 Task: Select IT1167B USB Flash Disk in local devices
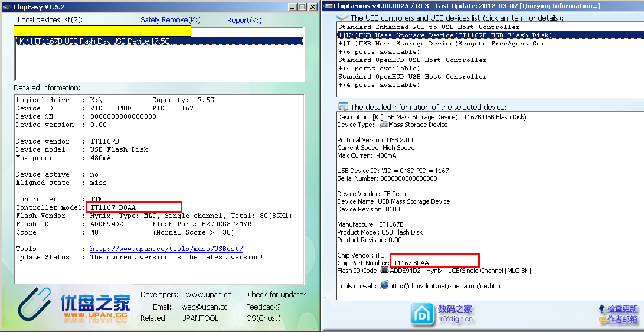[x=94, y=41]
